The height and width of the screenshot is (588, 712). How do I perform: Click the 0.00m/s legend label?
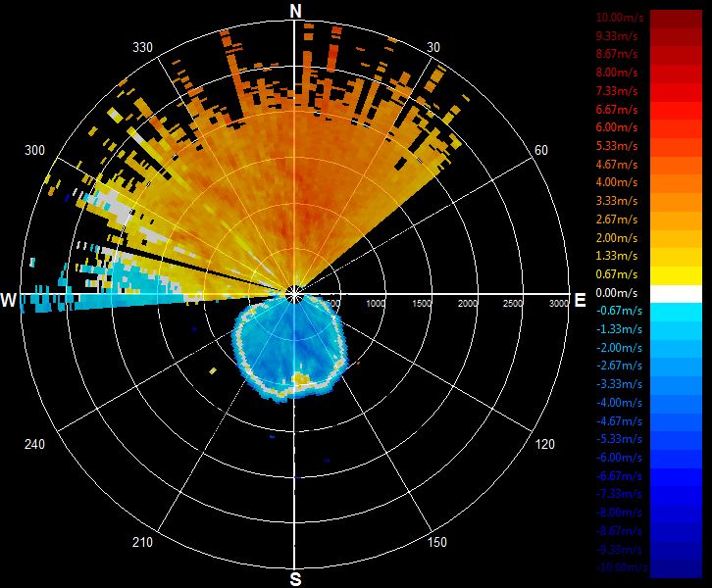pos(617,293)
